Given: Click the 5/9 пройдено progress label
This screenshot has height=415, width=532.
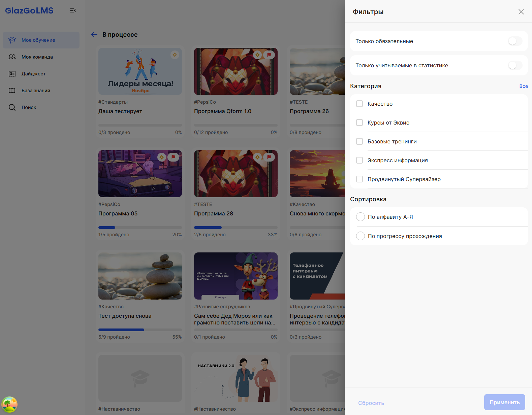Looking at the screenshot, I should 114,337.
